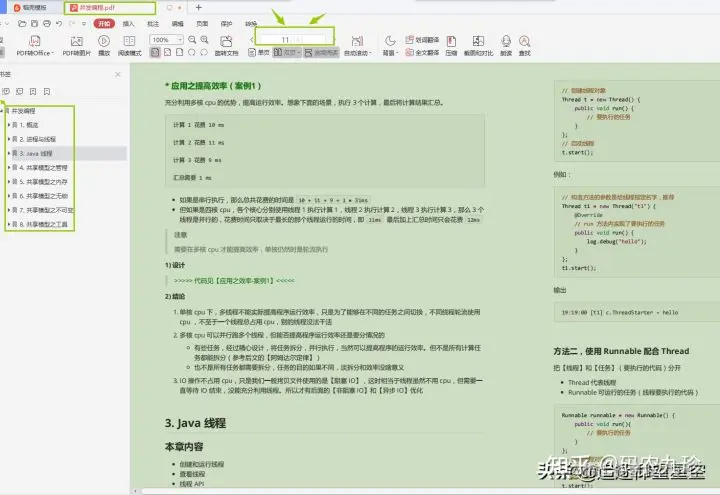Close the bookmark side panel
The height and width of the screenshot is (495, 720).
click(118, 74)
